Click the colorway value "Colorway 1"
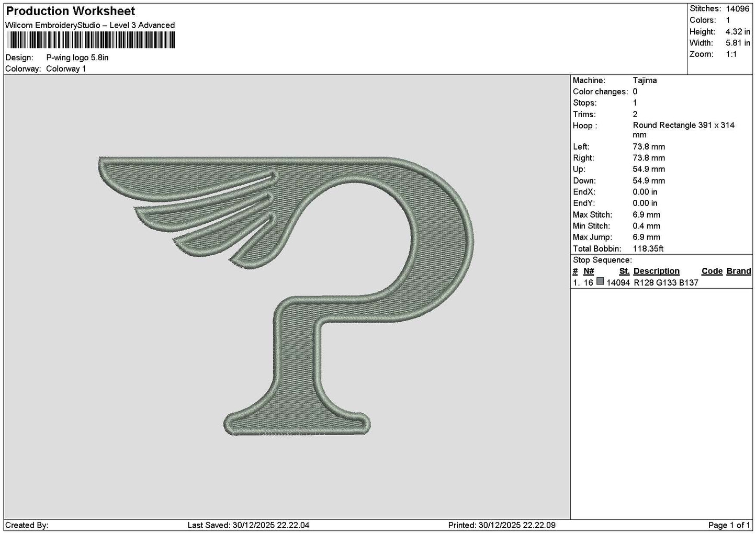Screen dimensions: 756x534 66,69
